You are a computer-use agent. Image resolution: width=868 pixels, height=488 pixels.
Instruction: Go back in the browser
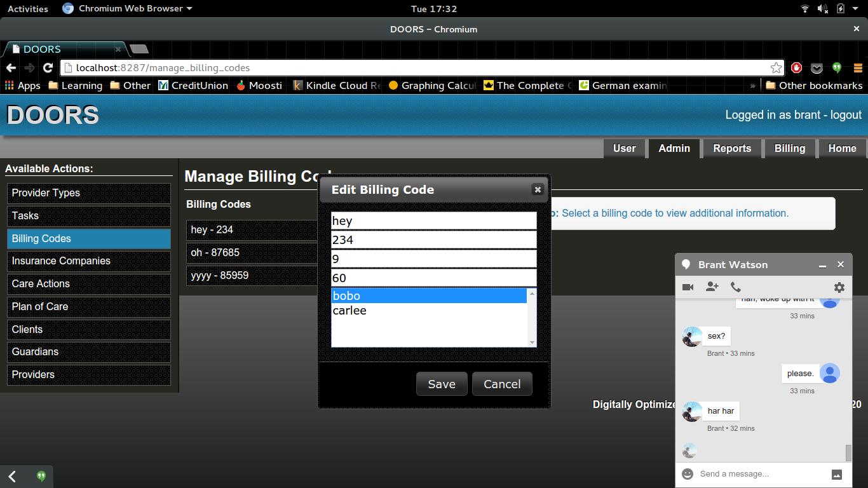(x=10, y=68)
